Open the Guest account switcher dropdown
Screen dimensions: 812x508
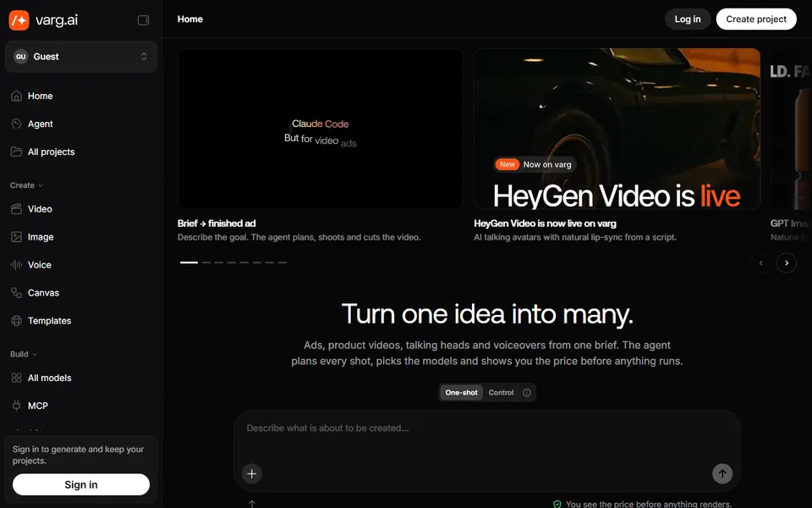coord(81,57)
